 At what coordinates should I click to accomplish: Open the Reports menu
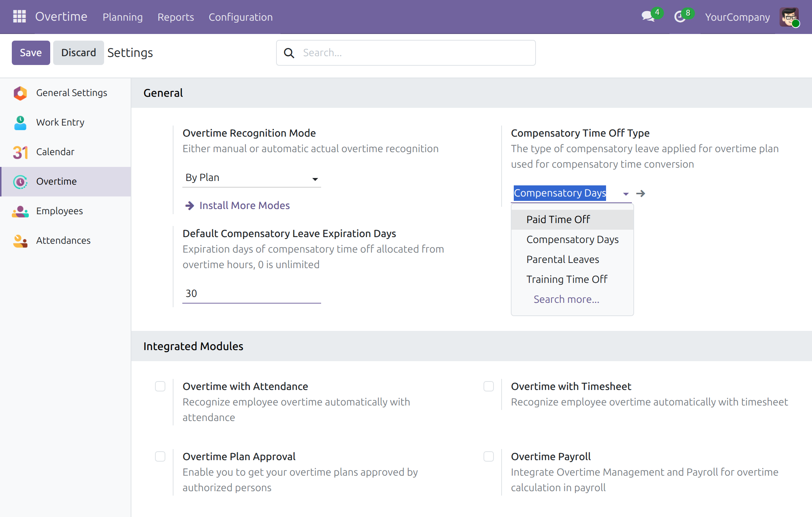176,17
